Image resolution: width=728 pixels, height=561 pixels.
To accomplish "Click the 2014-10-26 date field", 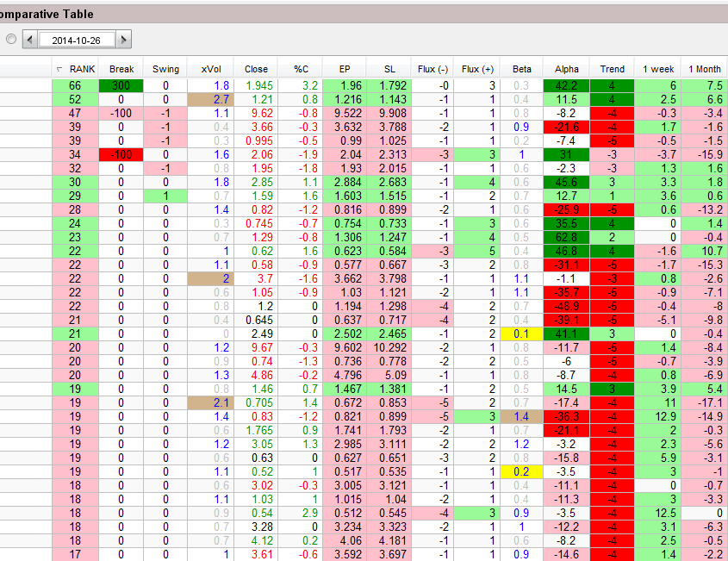I will [x=78, y=40].
